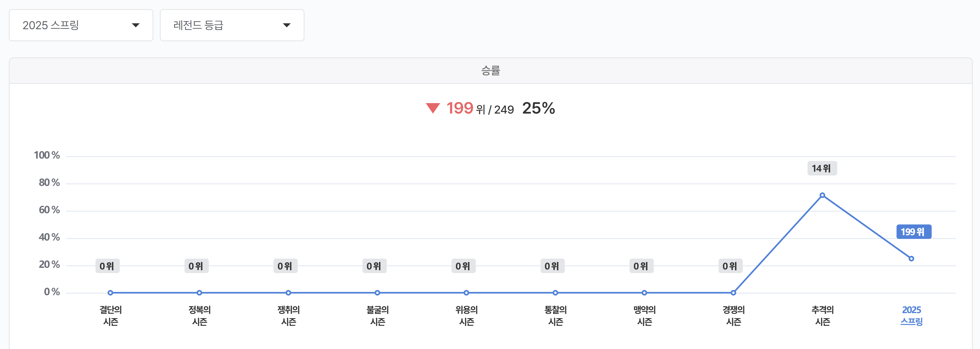Click the 정복의 시즌 data point
The image size is (980, 349).
coord(199,293)
